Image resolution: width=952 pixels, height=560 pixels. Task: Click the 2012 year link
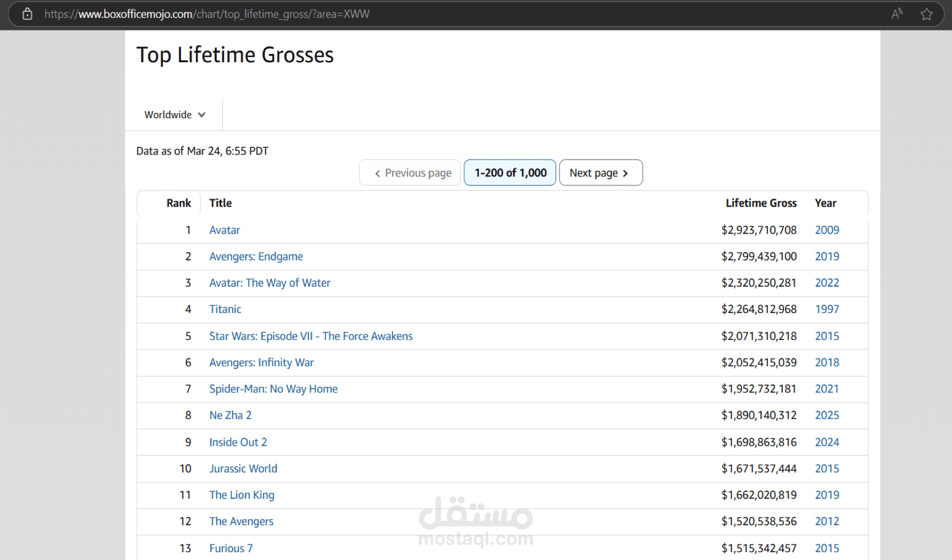827,521
